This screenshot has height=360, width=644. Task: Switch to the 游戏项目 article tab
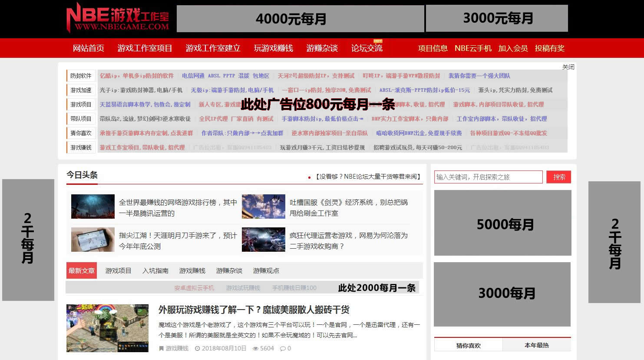tap(118, 270)
